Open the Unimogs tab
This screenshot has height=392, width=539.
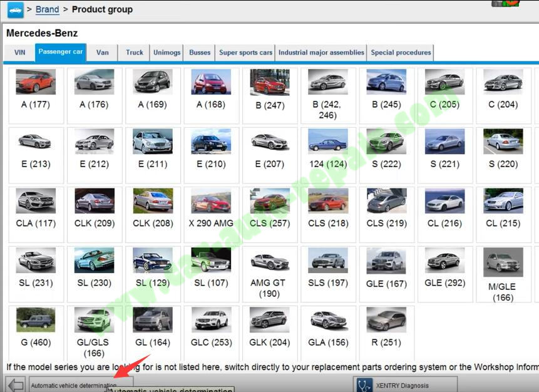167,53
